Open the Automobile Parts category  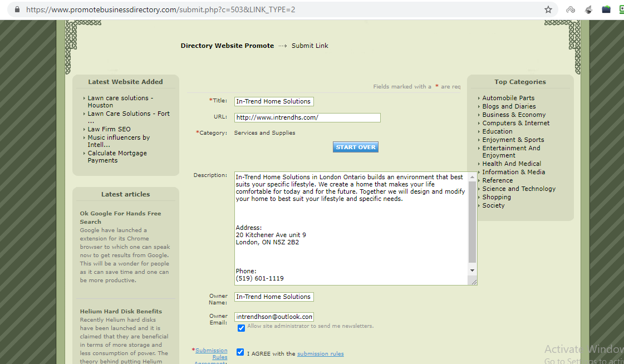click(x=508, y=98)
